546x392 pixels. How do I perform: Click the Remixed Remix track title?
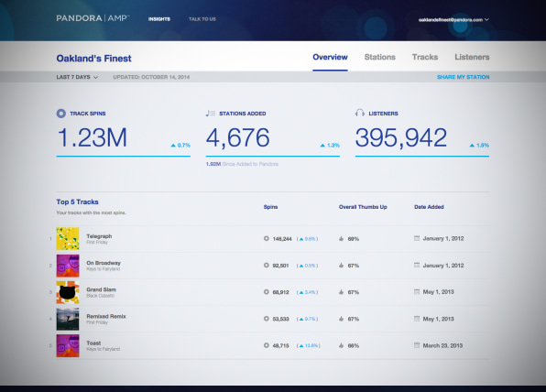tap(106, 316)
